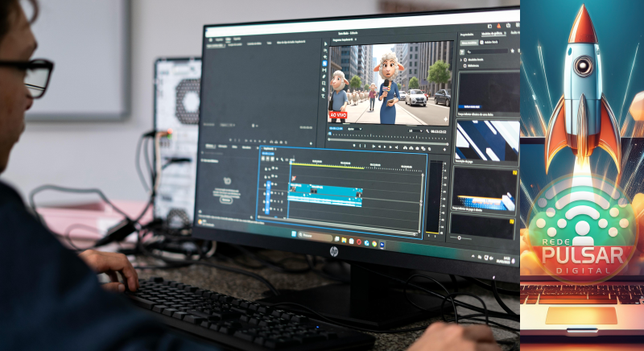Click the filter icon beside templates search

462,52
